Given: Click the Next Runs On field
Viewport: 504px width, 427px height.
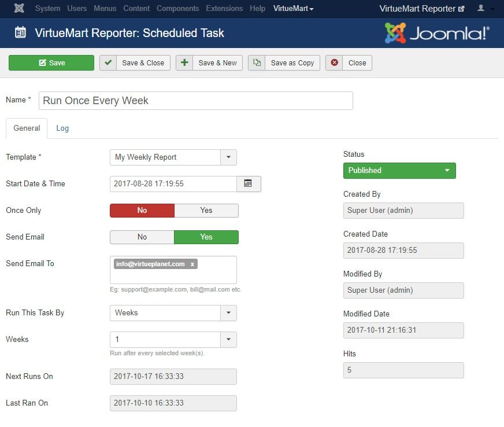Looking at the screenshot, I should point(173,377).
